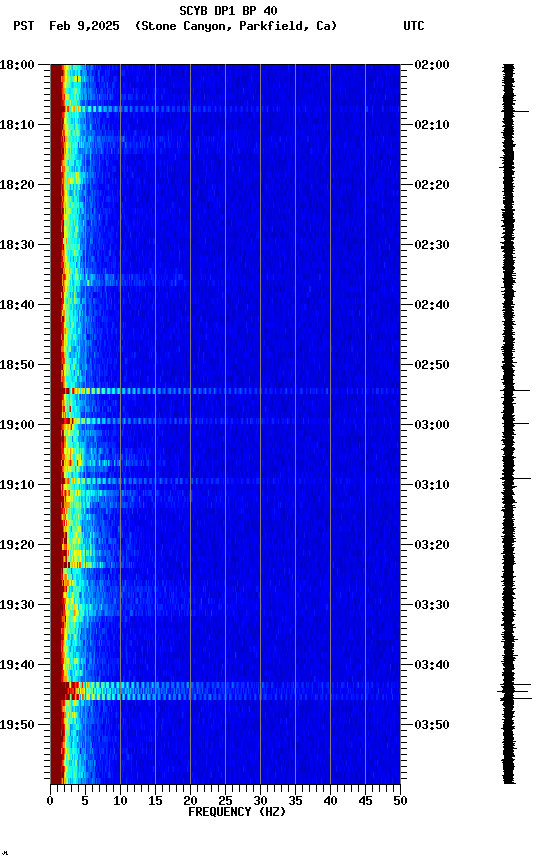Click the '18:30' PST time label
Image resolution: width=552 pixels, height=864 pixels.
coord(17,245)
